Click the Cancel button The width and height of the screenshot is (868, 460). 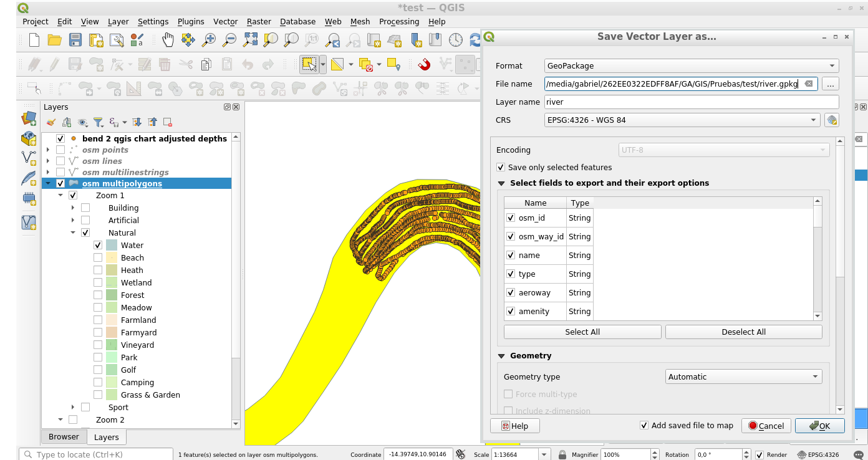[766, 426]
